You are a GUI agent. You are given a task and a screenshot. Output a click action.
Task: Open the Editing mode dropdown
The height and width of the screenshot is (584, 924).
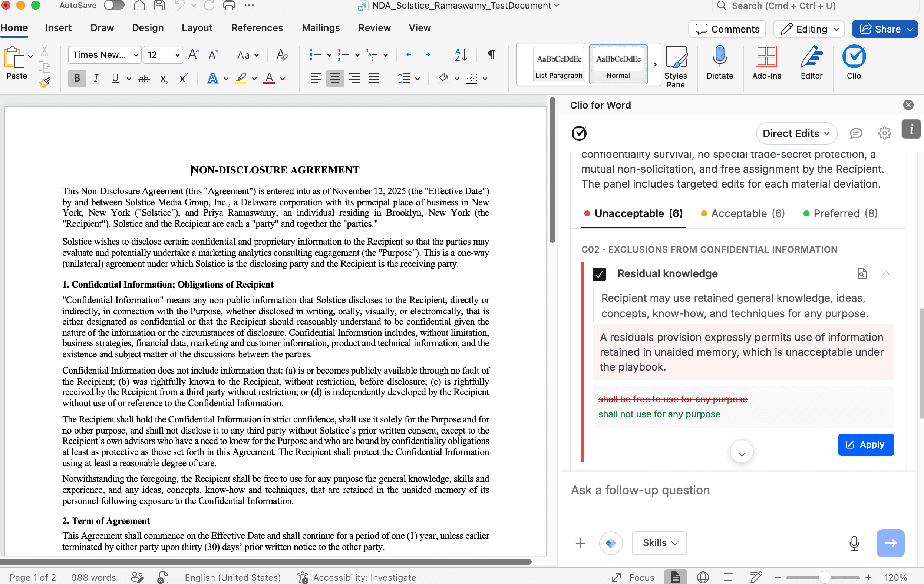pos(808,29)
